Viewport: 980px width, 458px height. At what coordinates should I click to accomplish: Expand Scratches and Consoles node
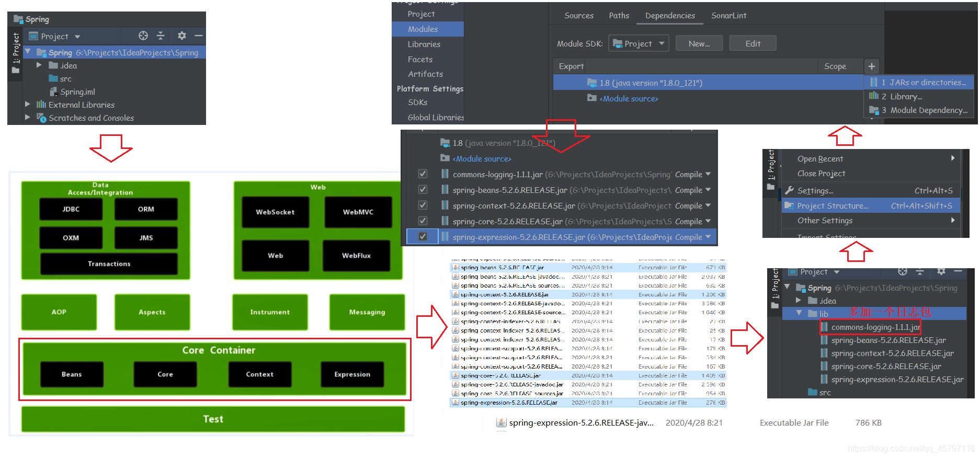(x=28, y=118)
